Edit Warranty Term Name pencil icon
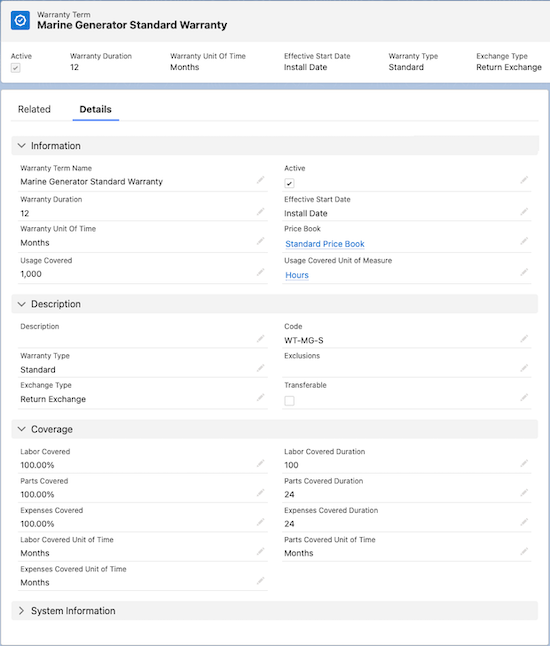The height and width of the screenshot is (646, 550). 260,180
